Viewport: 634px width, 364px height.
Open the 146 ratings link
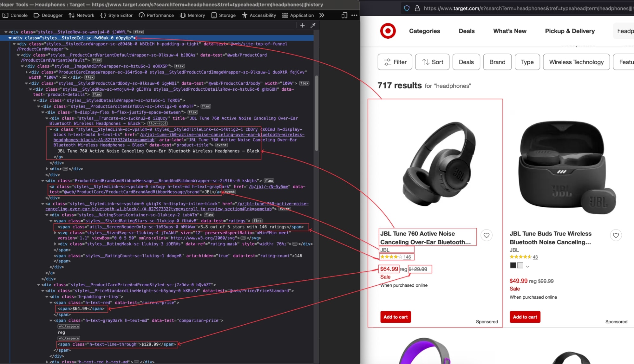click(x=407, y=257)
